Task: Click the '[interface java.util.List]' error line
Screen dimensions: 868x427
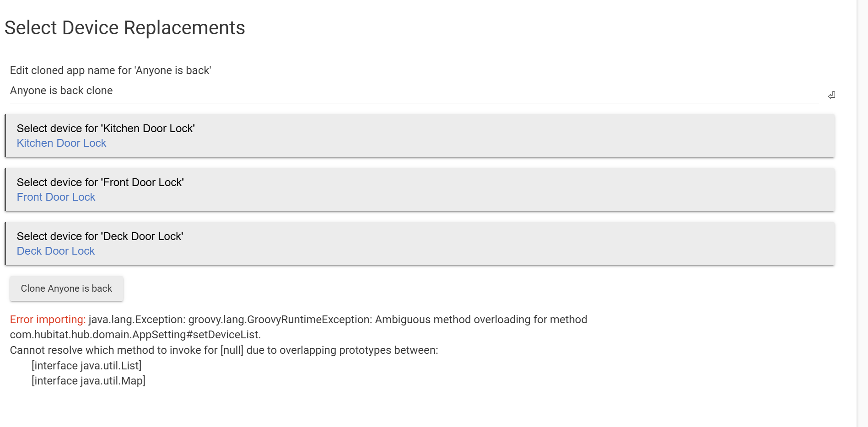Action: [86, 366]
